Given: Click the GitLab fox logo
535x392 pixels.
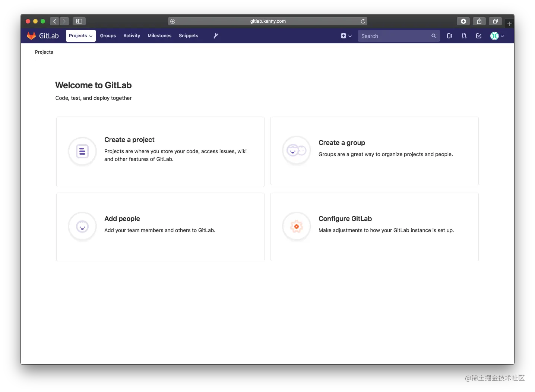Looking at the screenshot, I should [x=31, y=36].
